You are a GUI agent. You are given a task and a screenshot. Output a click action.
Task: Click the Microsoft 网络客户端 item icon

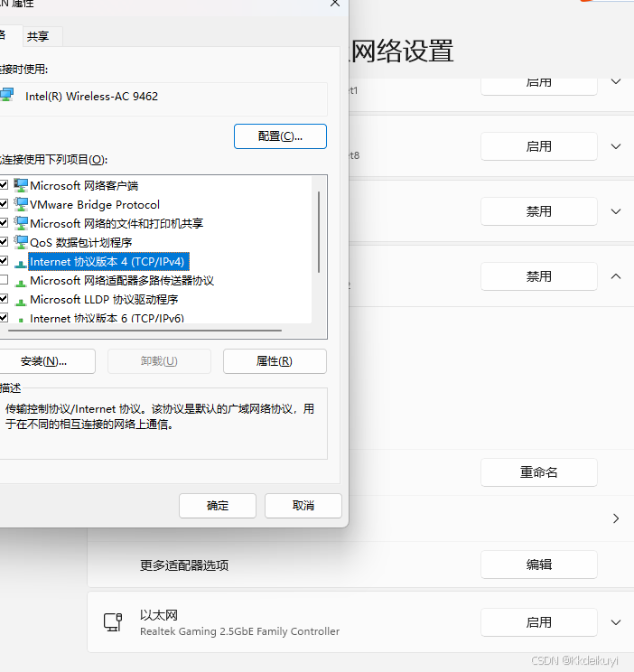21,185
